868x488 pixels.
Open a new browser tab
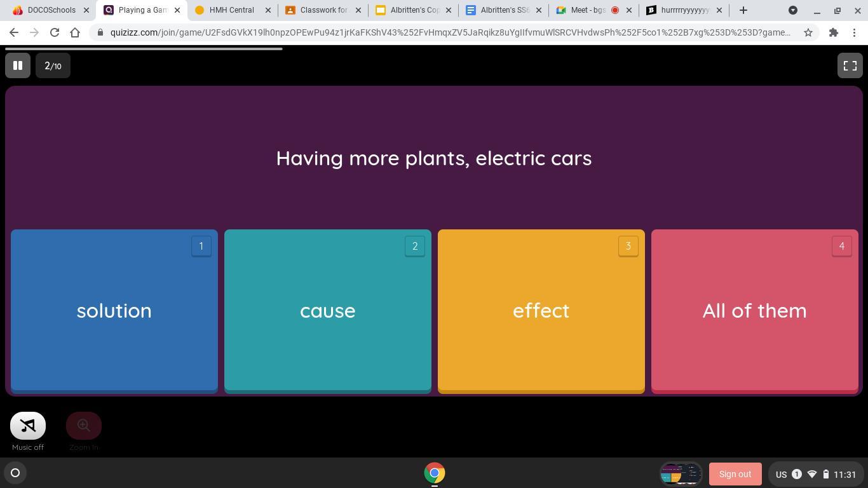[x=743, y=10]
